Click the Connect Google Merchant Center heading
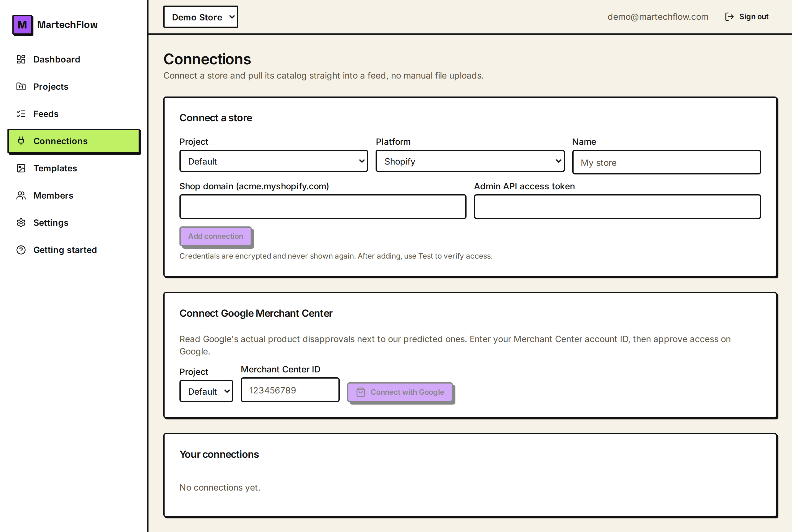The height and width of the screenshot is (532, 792). tap(256, 313)
